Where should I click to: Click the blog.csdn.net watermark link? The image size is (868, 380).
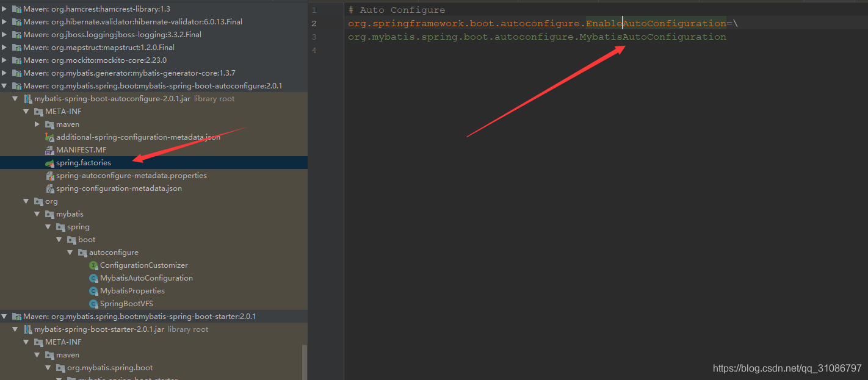tap(787, 369)
